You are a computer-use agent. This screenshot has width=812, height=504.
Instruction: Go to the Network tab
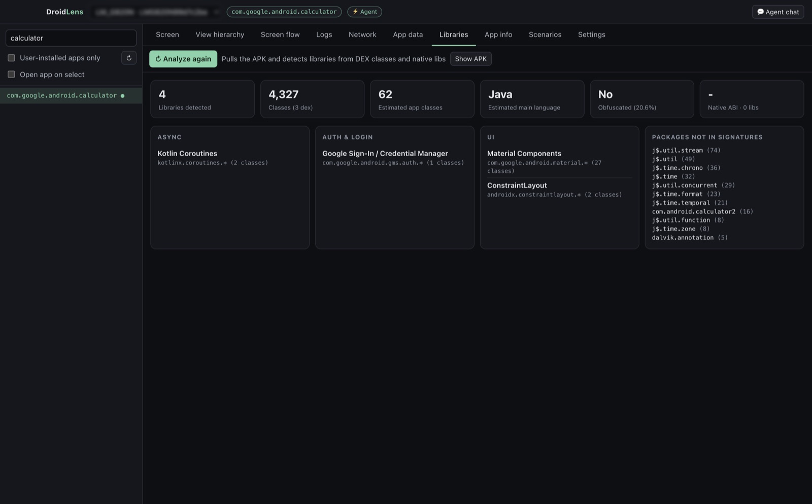click(362, 34)
